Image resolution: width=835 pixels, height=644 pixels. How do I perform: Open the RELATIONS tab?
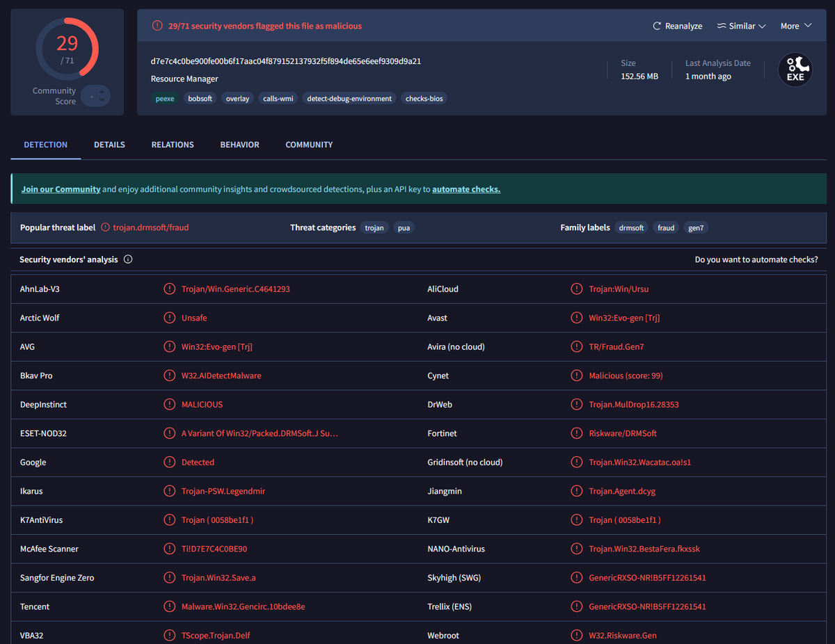click(x=173, y=145)
